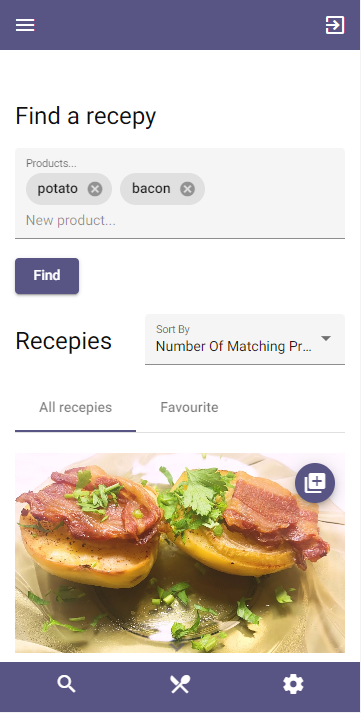Remove the bacon product chip

(x=188, y=189)
